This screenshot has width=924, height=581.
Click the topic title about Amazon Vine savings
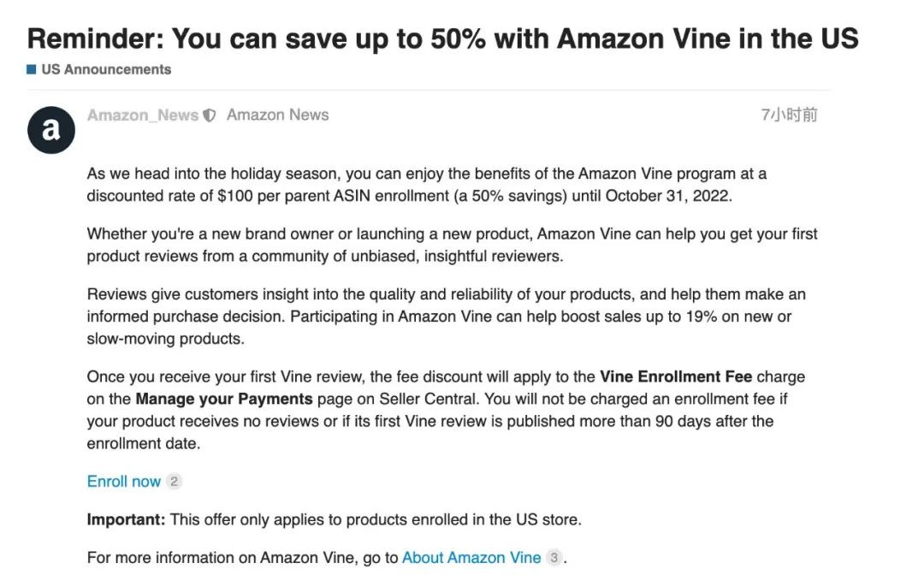(442, 39)
